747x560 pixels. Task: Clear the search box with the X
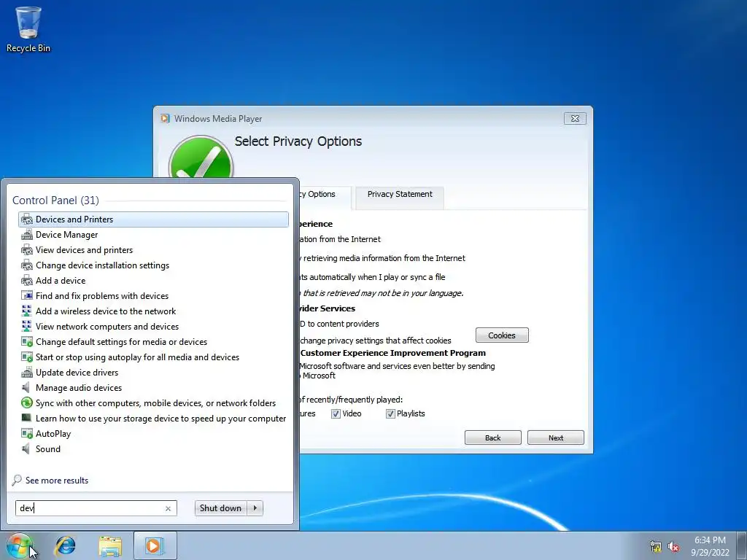169,508
